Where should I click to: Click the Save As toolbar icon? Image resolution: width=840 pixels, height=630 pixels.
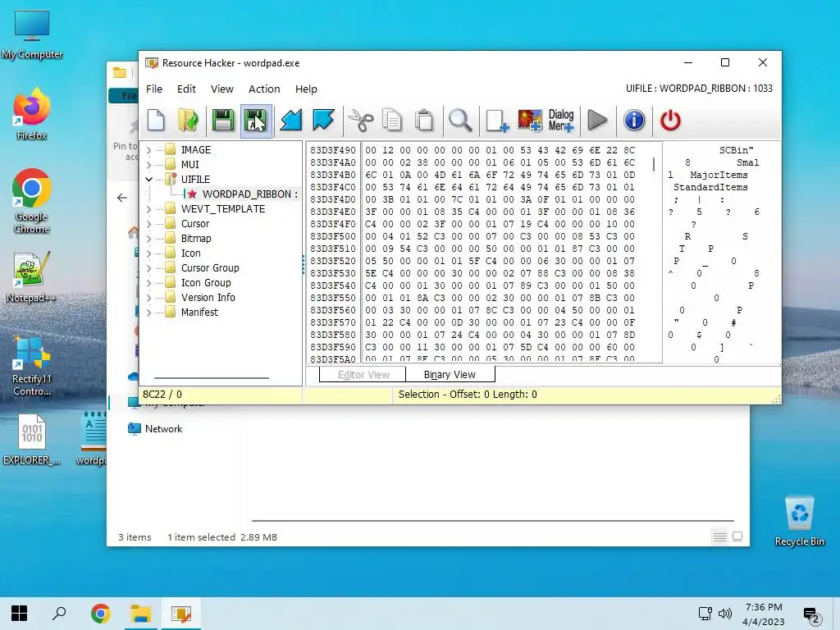(x=256, y=120)
